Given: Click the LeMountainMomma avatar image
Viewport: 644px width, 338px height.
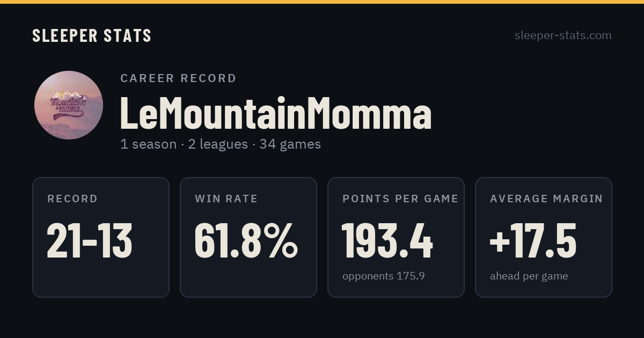Looking at the screenshot, I should (69, 105).
